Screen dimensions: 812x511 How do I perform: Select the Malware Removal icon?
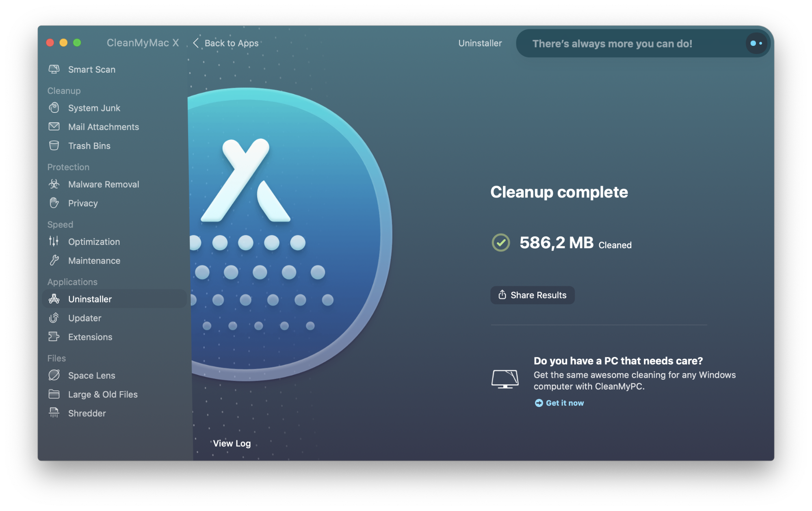[x=55, y=184]
